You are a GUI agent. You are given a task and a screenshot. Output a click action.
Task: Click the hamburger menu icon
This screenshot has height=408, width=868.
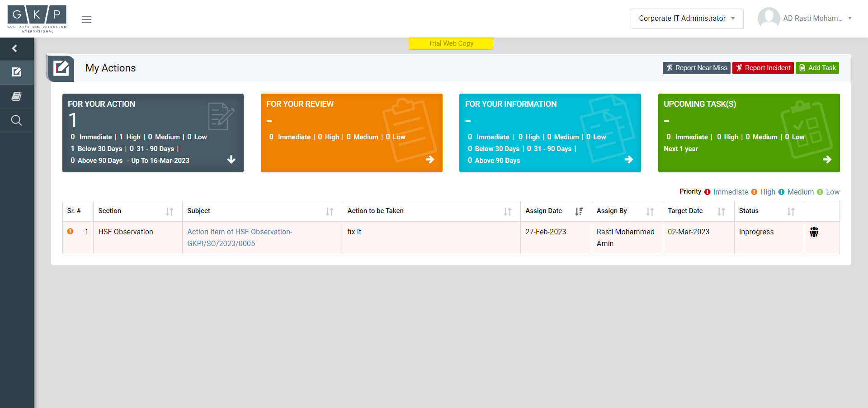point(86,19)
